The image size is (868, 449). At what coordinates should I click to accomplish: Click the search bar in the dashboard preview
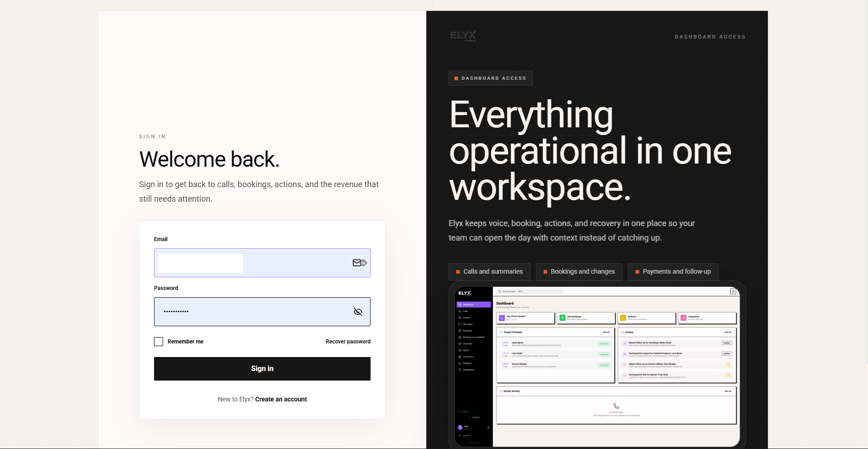(529, 291)
